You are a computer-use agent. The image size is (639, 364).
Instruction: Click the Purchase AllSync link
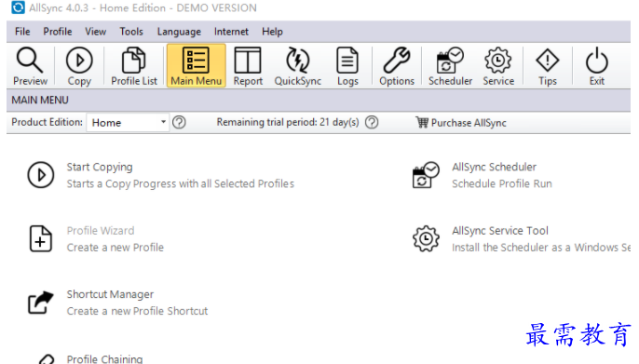[469, 123]
